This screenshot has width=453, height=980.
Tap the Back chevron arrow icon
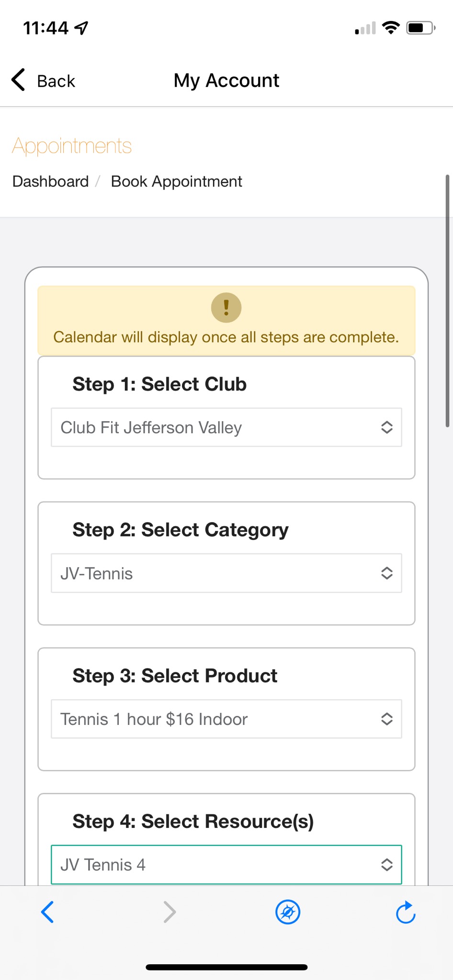point(18,80)
